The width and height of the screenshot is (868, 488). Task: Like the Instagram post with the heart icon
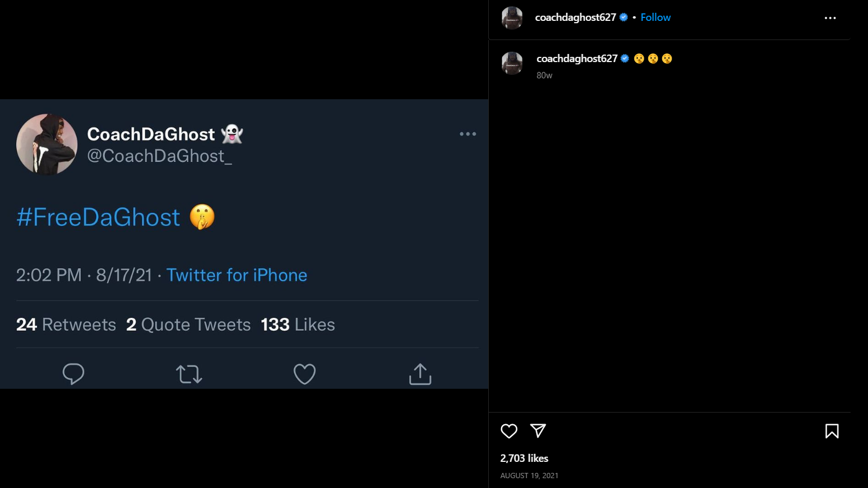pyautogui.click(x=509, y=431)
